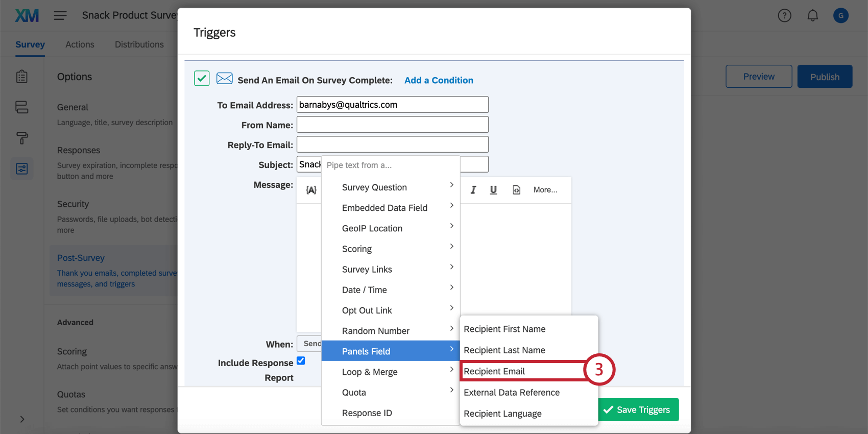The width and height of the screenshot is (868, 434).
Task: Uncheck Include Response Report checkbox
Action: coord(301,361)
